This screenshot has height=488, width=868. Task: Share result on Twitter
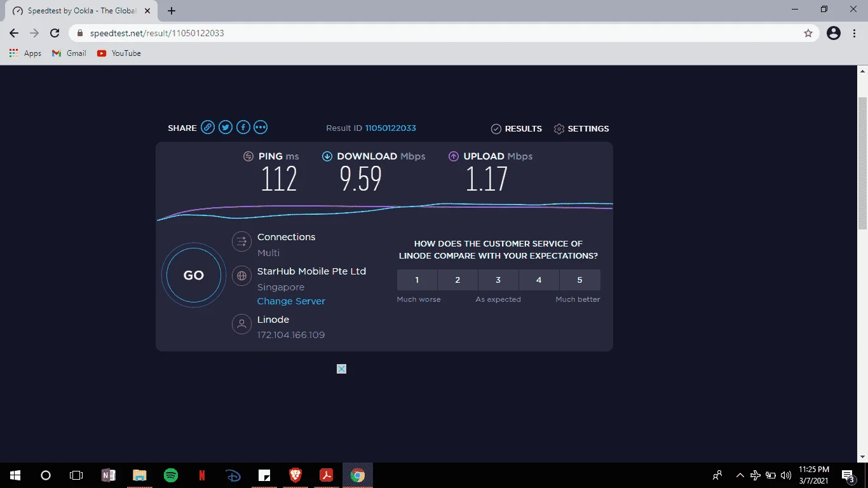226,128
